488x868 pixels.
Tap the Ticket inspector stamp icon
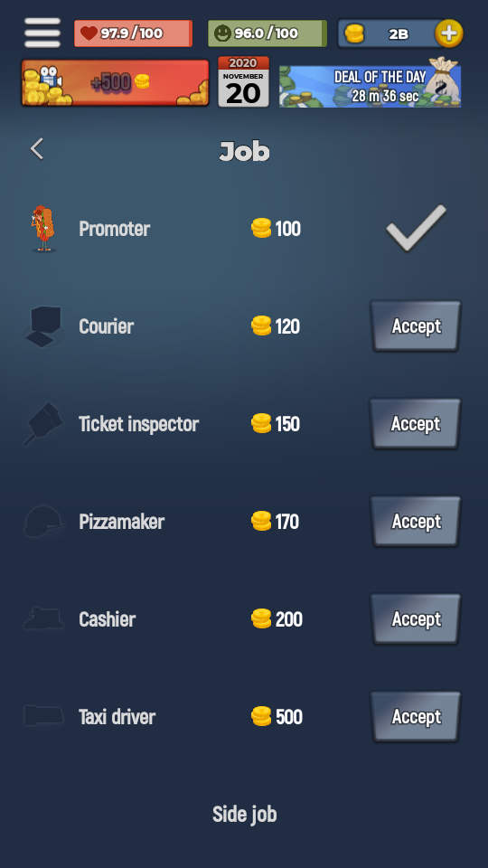43,424
